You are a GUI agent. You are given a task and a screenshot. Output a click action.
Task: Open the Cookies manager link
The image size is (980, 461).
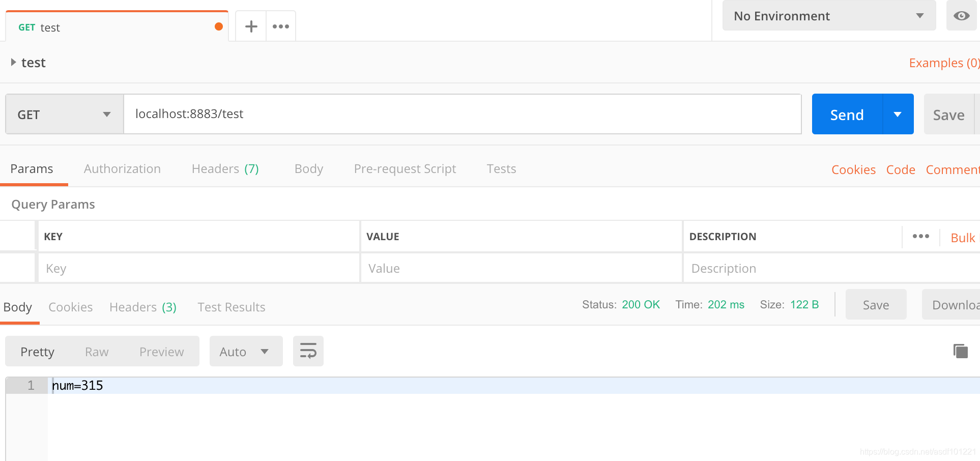(853, 169)
